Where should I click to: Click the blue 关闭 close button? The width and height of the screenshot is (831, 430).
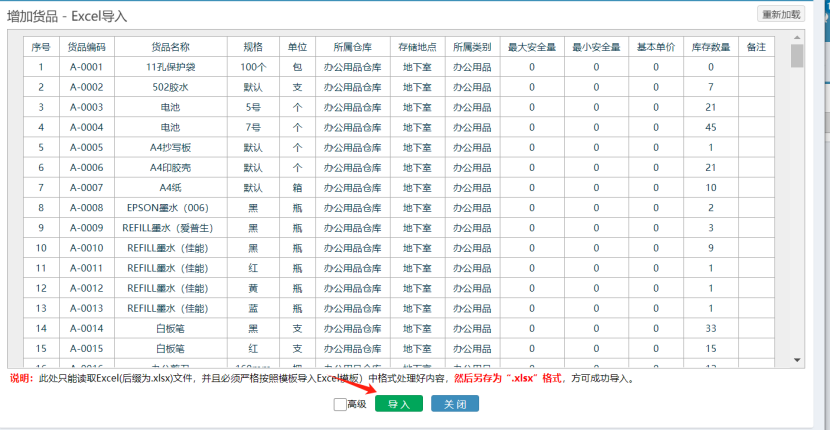click(455, 404)
